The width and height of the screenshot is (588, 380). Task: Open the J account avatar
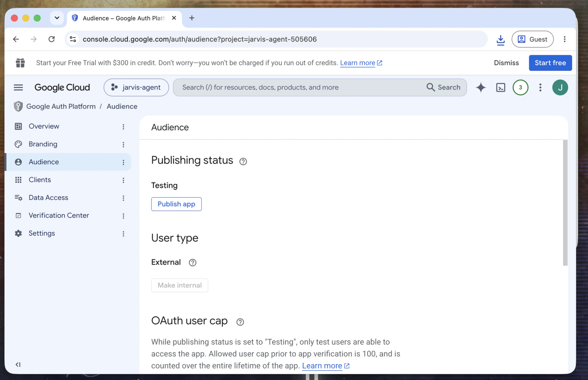click(x=560, y=87)
